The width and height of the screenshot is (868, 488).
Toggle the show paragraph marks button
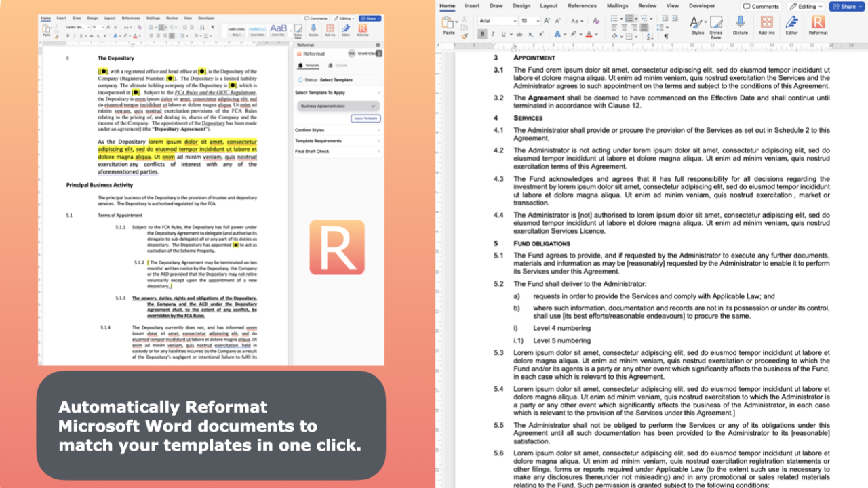pyautogui.click(x=667, y=35)
